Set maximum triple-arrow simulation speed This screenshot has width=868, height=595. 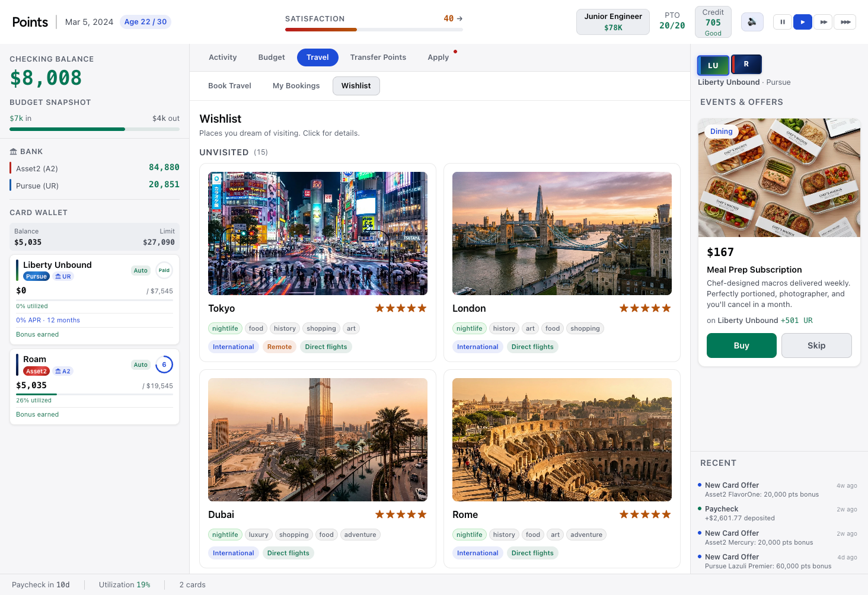click(x=844, y=21)
